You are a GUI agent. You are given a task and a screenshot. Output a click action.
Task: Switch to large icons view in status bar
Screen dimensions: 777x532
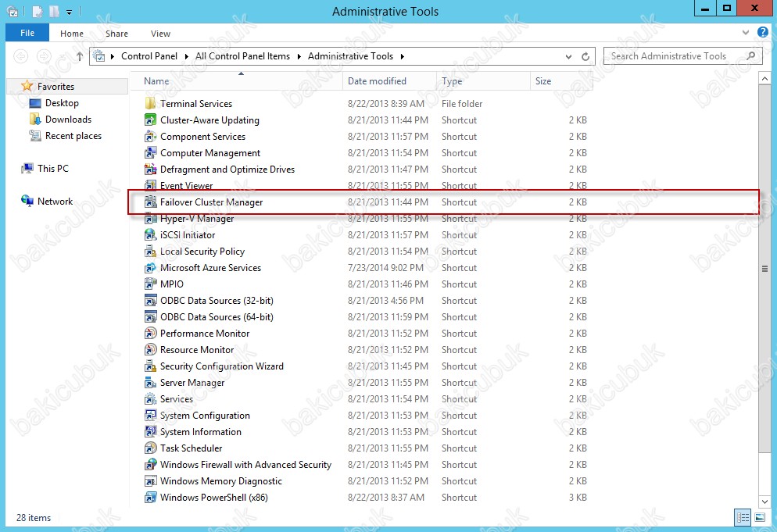point(760,518)
